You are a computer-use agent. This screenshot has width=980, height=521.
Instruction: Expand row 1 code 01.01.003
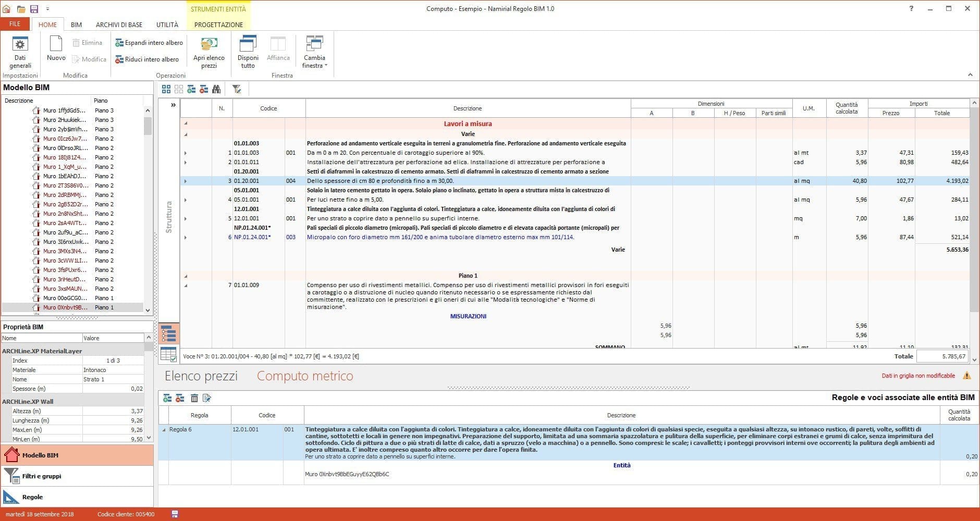pyautogui.click(x=186, y=153)
